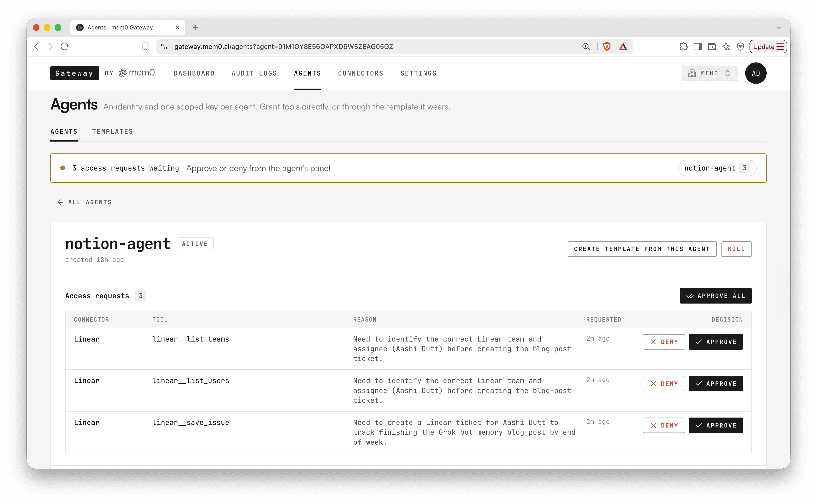Click the Update browser menu button
The image size is (817, 504).
click(768, 47)
